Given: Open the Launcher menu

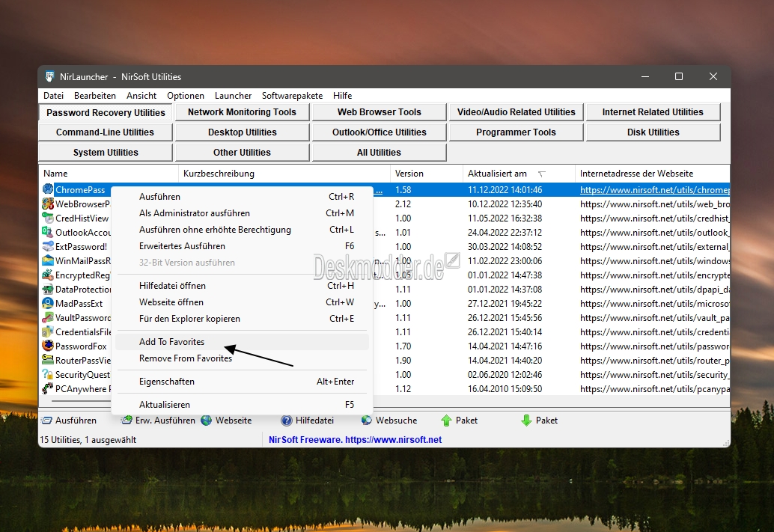Looking at the screenshot, I should coord(233,96).
